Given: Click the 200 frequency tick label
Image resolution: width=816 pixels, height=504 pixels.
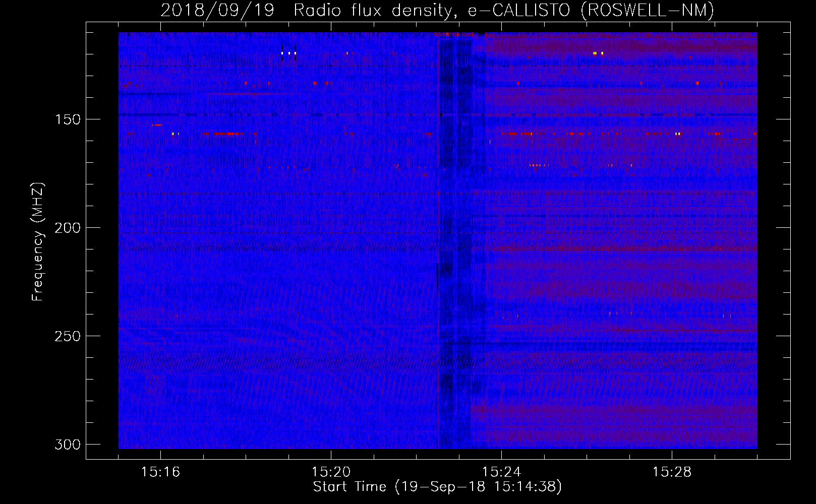Looking at the screenshot, I should click(x=68, y=228).
